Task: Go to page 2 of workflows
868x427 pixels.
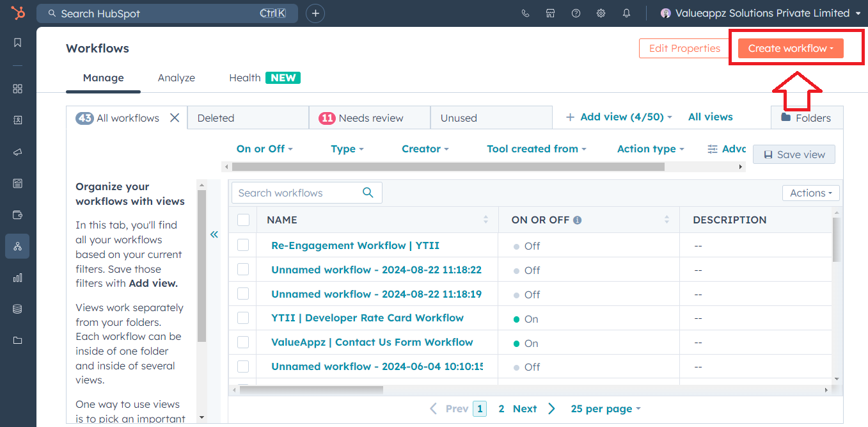Action: click(501, 408)
